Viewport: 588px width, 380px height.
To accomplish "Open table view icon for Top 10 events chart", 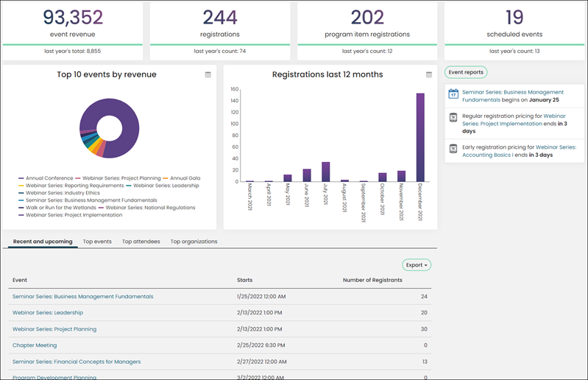I will click(x=208, y=74).
